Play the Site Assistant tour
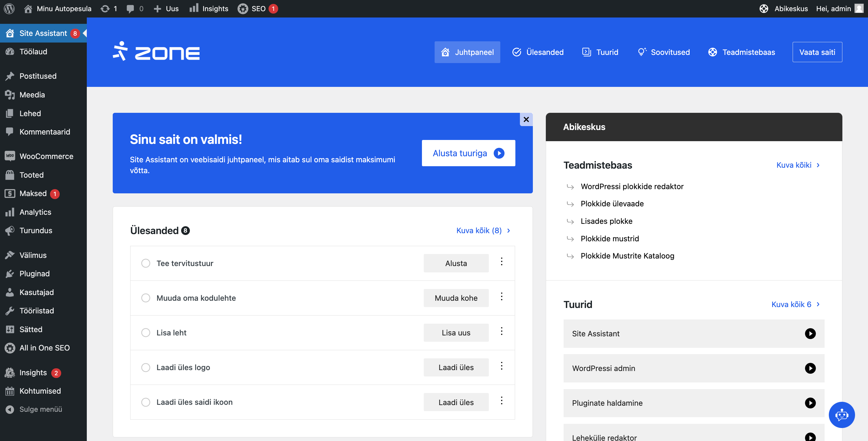This screenshot has height=441, width=868. coord(810,333)
